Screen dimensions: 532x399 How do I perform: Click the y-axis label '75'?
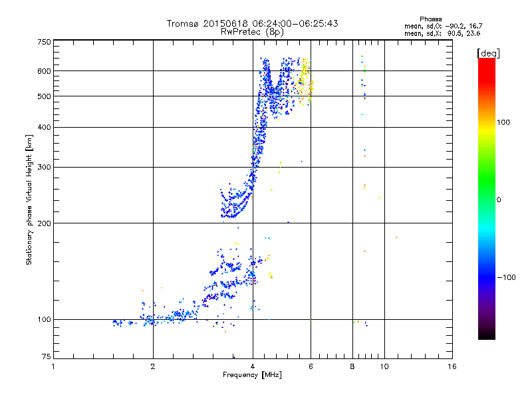(47, 356)
